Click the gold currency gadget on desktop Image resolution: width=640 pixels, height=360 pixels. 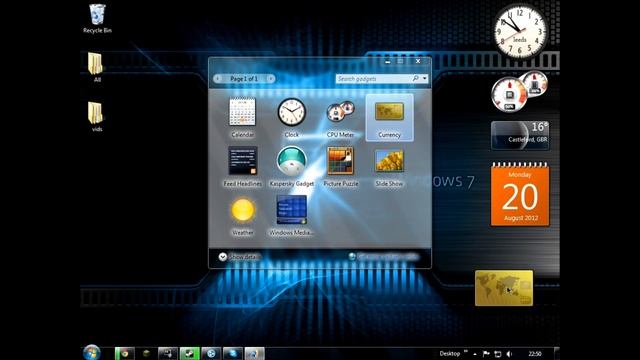click(504, 288)
